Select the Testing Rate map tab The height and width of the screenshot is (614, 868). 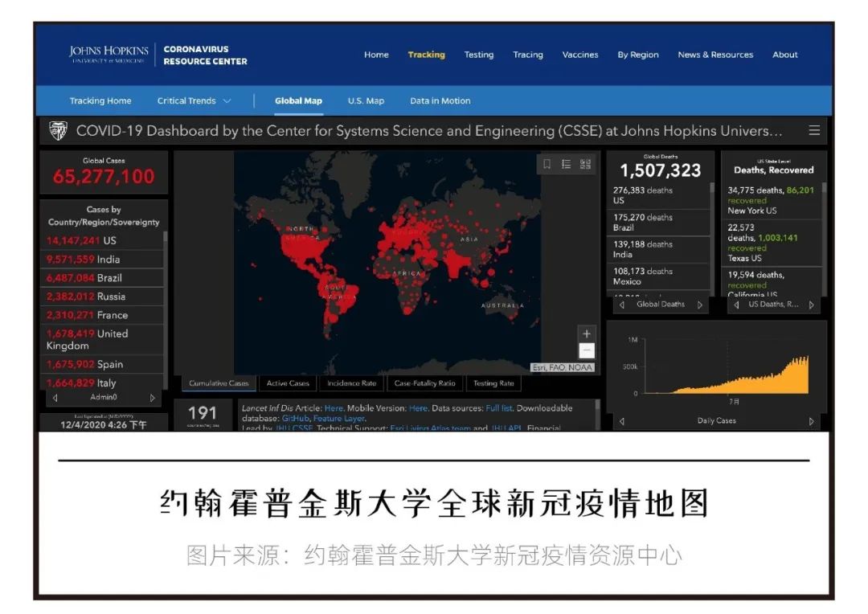coord(493,383)
